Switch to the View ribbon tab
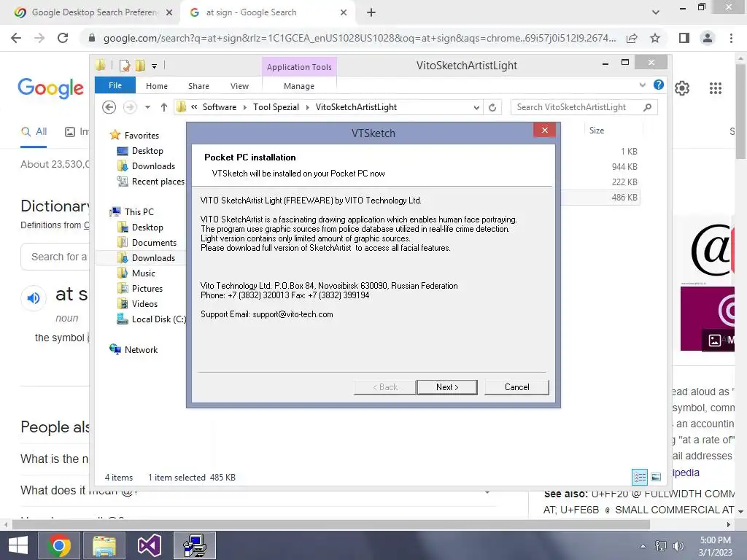This screenshot has height=560, width=747. coord(239,86)
